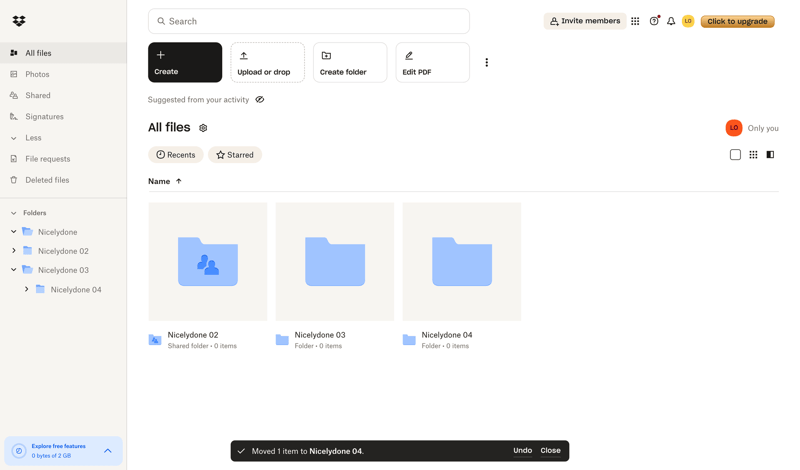Open the three-dot more actions menu
Image resolution: width=800 pixels, height=470 pixels.
(x=486, y=62)
